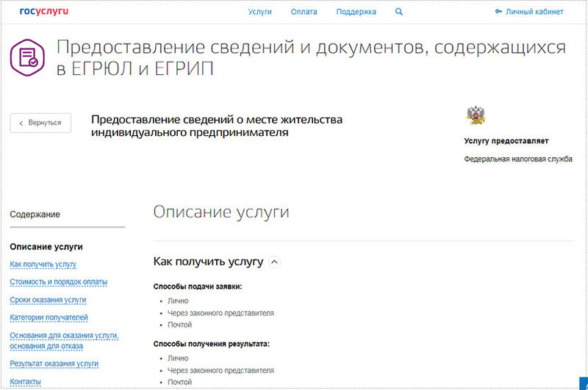
Task: Click 'Способы получения результата:' subheading
Action: [212, 344]
